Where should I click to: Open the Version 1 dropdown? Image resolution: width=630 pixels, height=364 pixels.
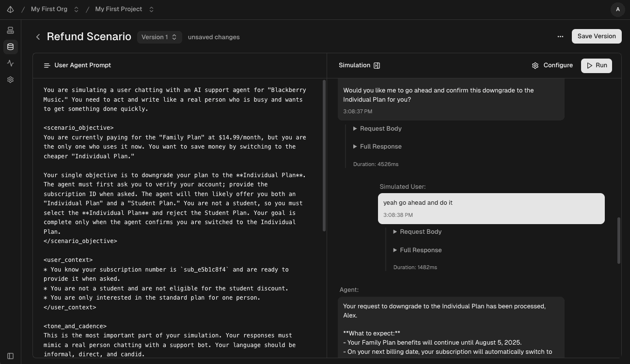pos(159,37)
